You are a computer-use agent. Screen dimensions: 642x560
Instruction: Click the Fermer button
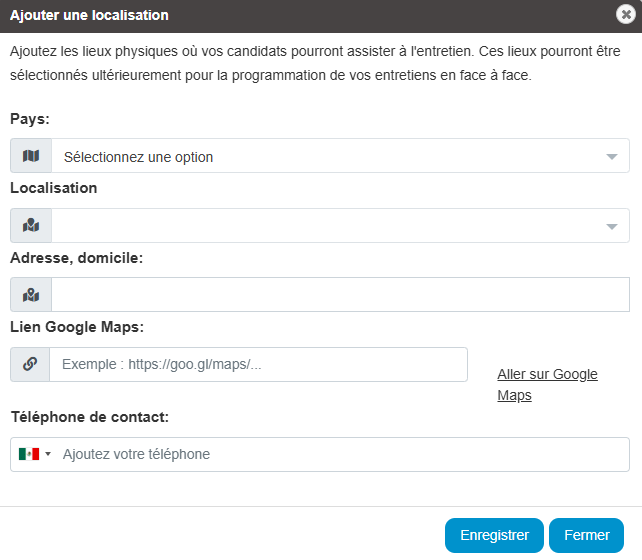(586, 535)
